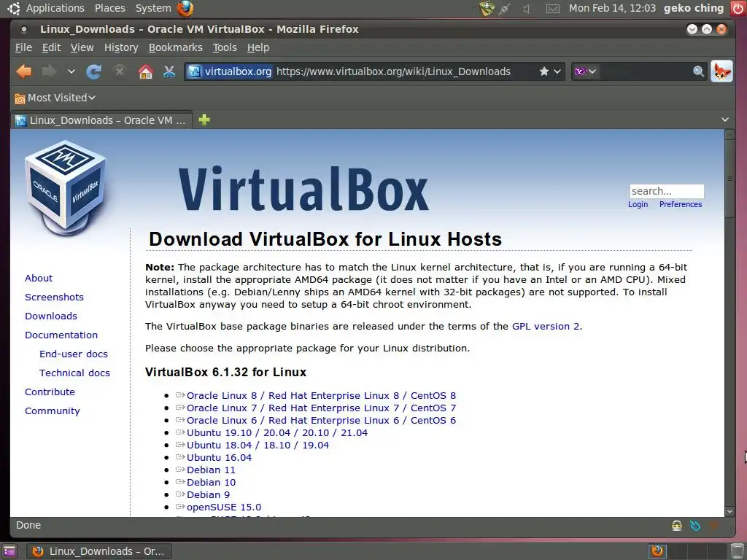Image resolution: width=747 pixels, height=560 pixels.
Task: Open the Downloads sidebar link
Action: (51, 316)
